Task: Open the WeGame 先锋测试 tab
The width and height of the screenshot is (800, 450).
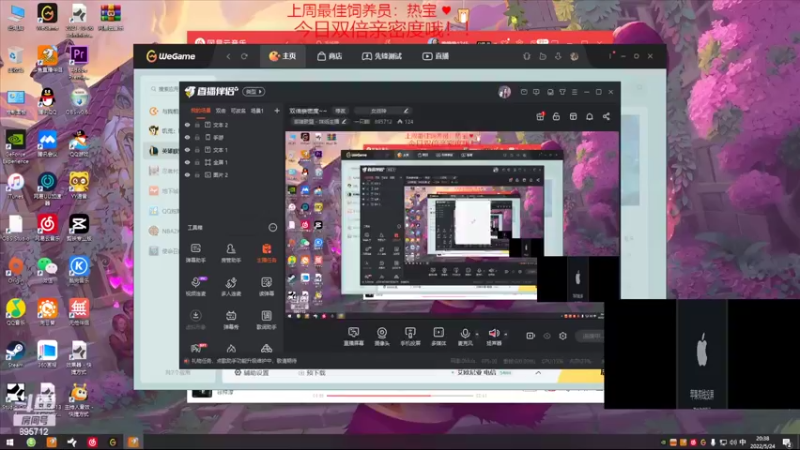Action: pyautogui.click(x=382, y=56)
